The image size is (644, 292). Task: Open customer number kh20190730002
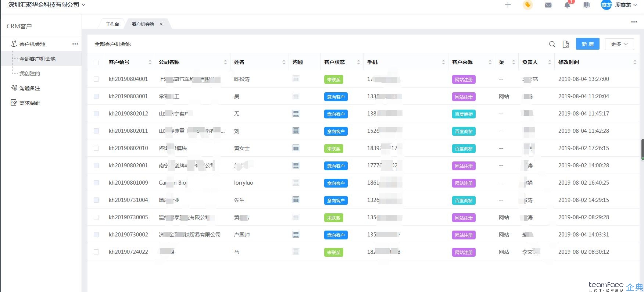[x=128, y=234]
